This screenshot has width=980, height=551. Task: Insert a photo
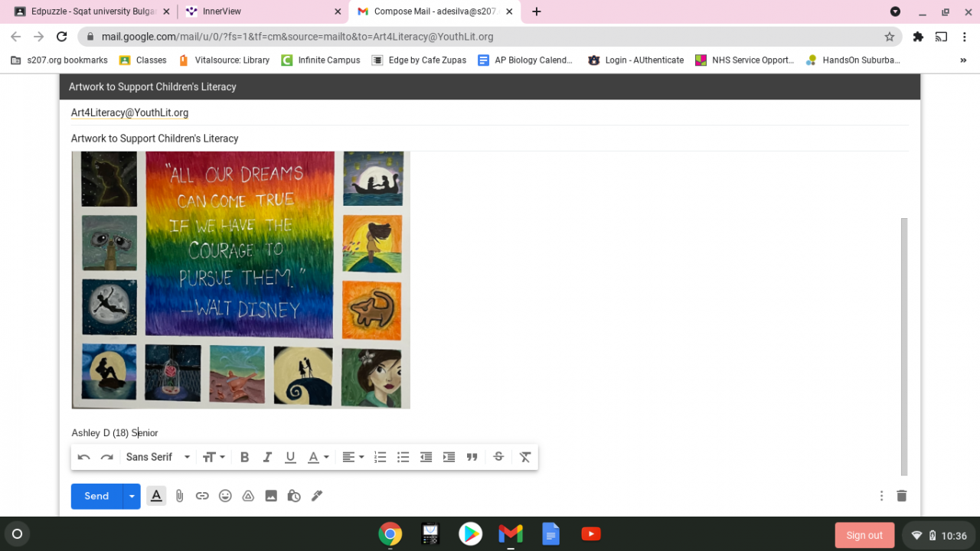coord(271,496)
